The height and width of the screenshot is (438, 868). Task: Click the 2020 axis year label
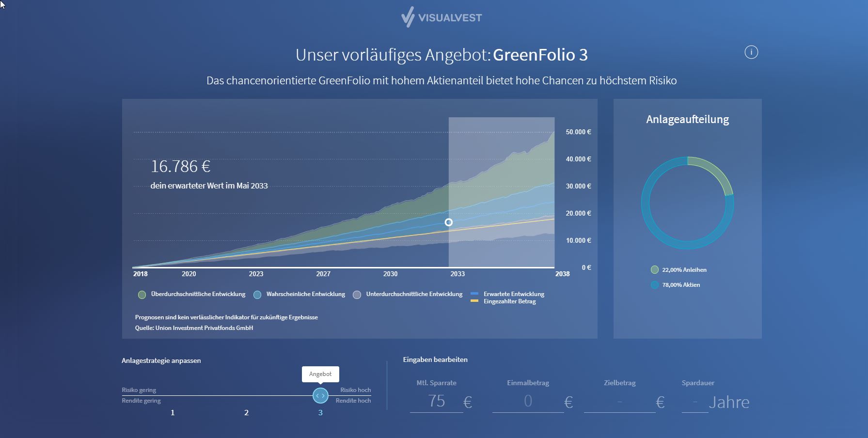coord(189,274)
